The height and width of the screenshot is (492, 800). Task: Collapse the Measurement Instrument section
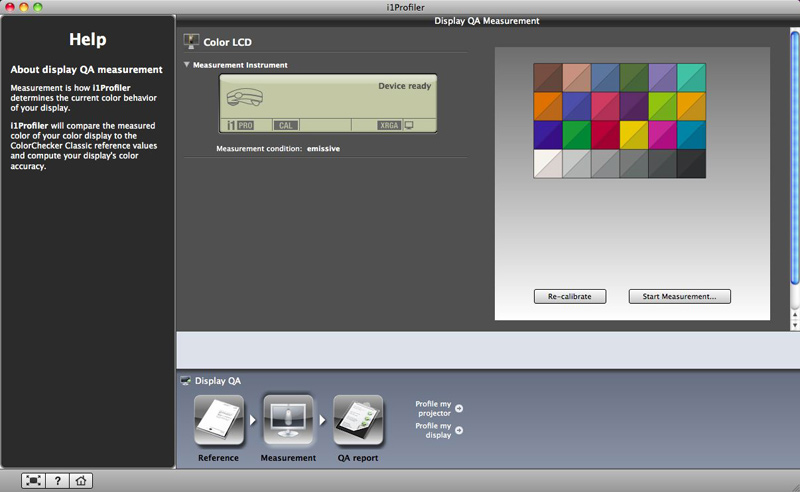point(187,64)
